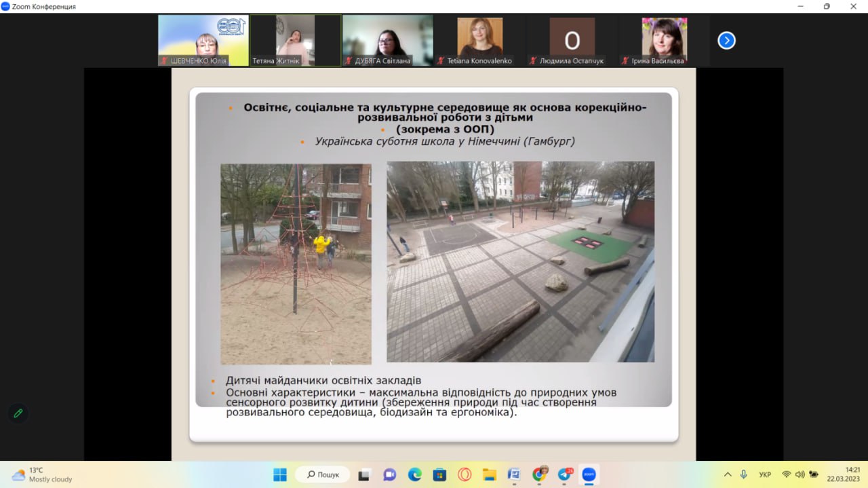Screen dimensions: 868x488
Task: Open Telegram from the taskbar
Action: (564, 474)
